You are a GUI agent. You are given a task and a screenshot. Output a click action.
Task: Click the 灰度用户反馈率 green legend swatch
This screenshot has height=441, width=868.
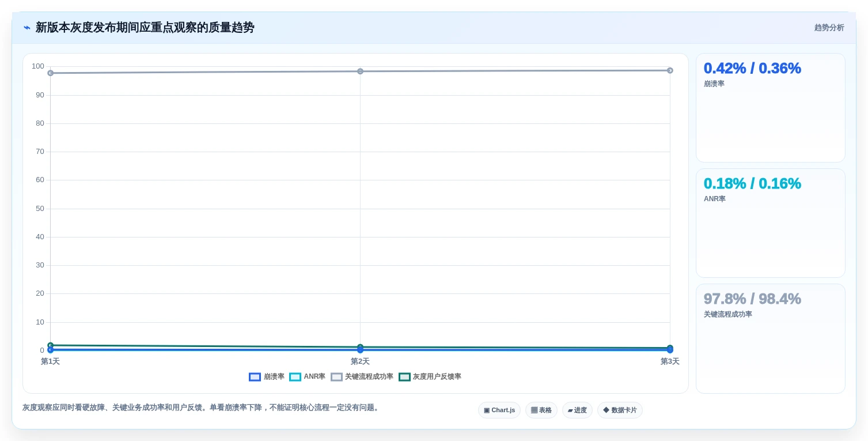coord(404,377)
